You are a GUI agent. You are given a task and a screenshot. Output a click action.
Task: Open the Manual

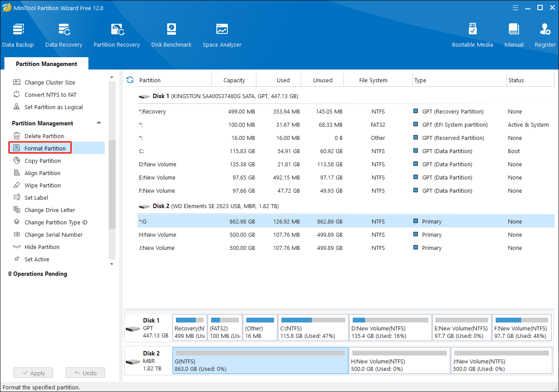514,35
